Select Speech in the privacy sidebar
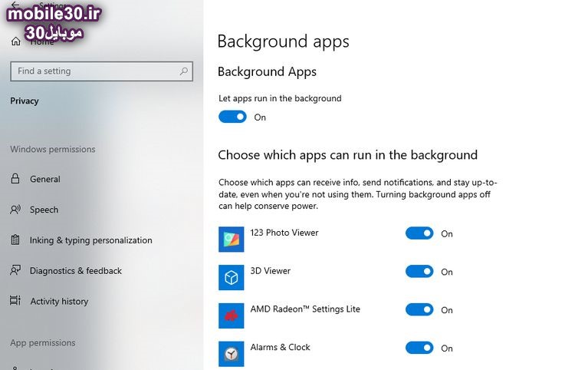The width and height of the screenshot is (588, 370). coord(44,210)
